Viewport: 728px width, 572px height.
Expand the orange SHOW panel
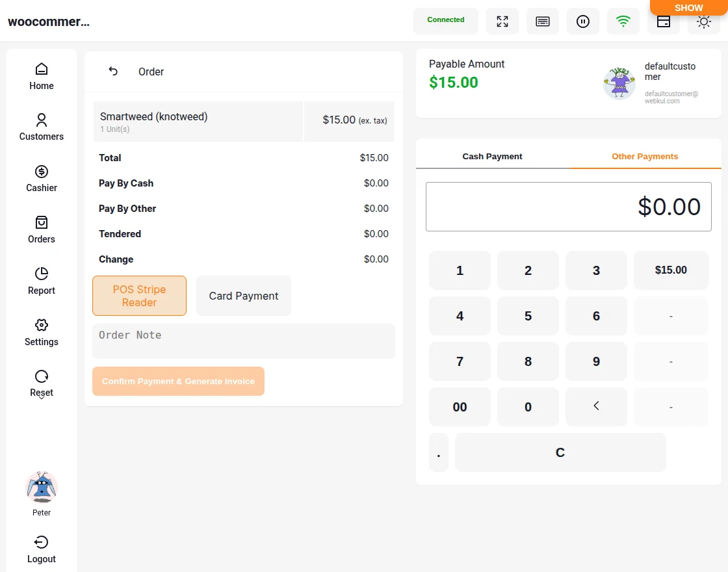pos(688,8)
